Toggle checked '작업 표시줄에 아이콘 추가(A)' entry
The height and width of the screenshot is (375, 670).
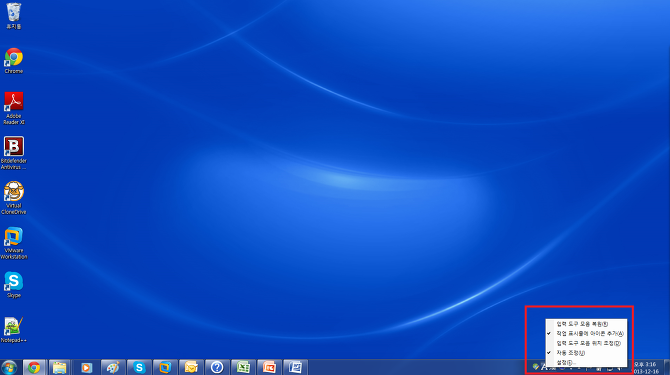point(586,334)
